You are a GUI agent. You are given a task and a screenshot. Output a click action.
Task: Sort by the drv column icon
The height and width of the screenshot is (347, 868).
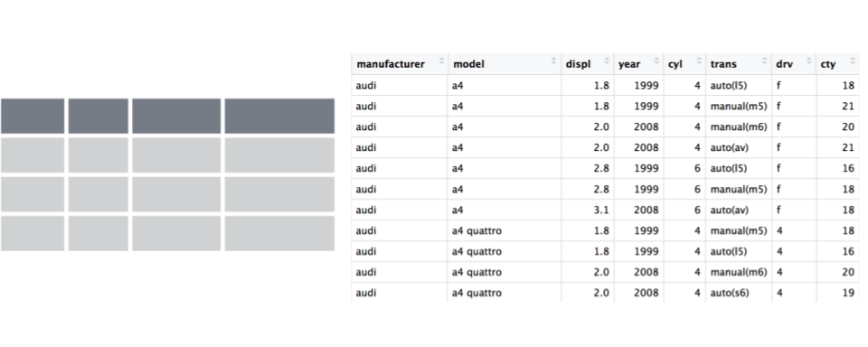809,61
